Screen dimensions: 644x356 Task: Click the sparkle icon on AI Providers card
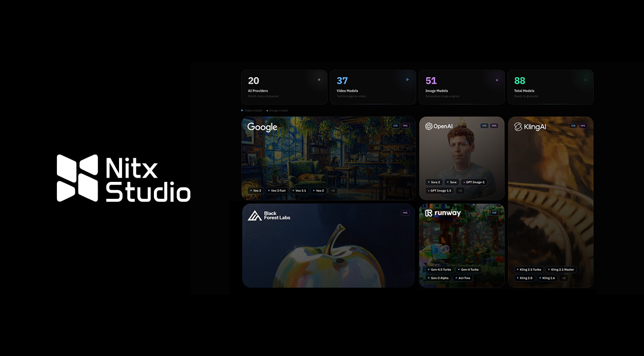click(x=319, y=80)
